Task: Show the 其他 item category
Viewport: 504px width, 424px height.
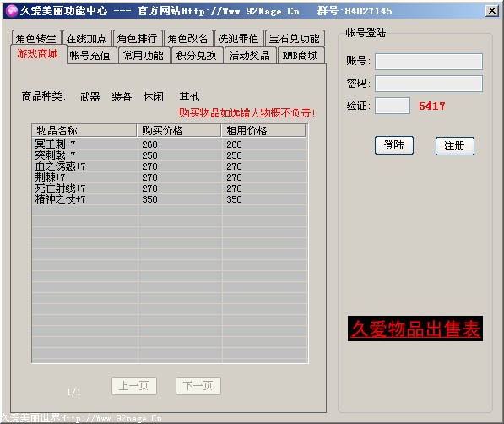Action: click(x=189, y=97)
